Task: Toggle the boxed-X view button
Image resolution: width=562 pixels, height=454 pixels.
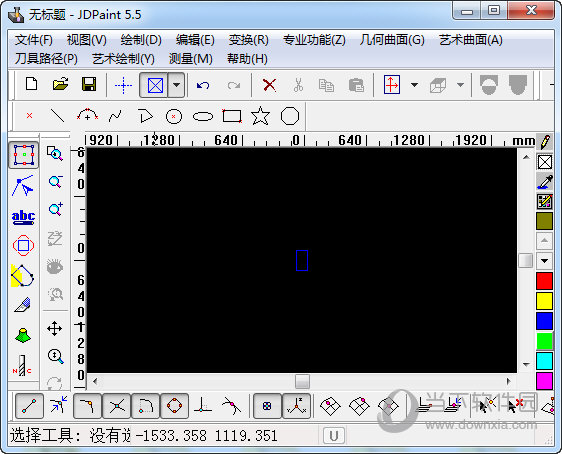Action: [x=155, y=85]
